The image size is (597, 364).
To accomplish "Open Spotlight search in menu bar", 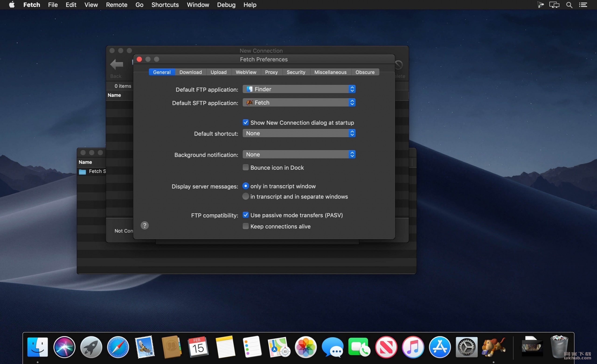I will click(x=569, y=5).
